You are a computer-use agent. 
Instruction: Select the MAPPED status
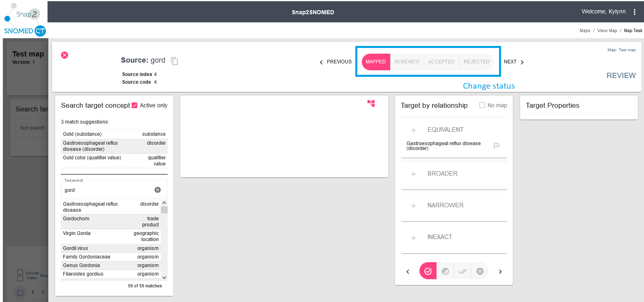376,62
